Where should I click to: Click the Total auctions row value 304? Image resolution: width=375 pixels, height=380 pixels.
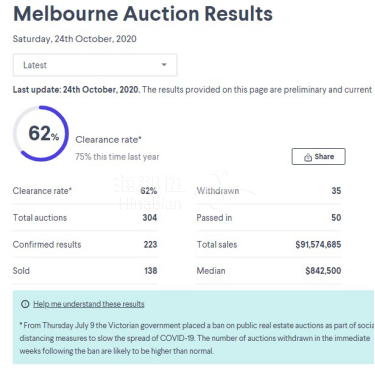tap(150, 218)
